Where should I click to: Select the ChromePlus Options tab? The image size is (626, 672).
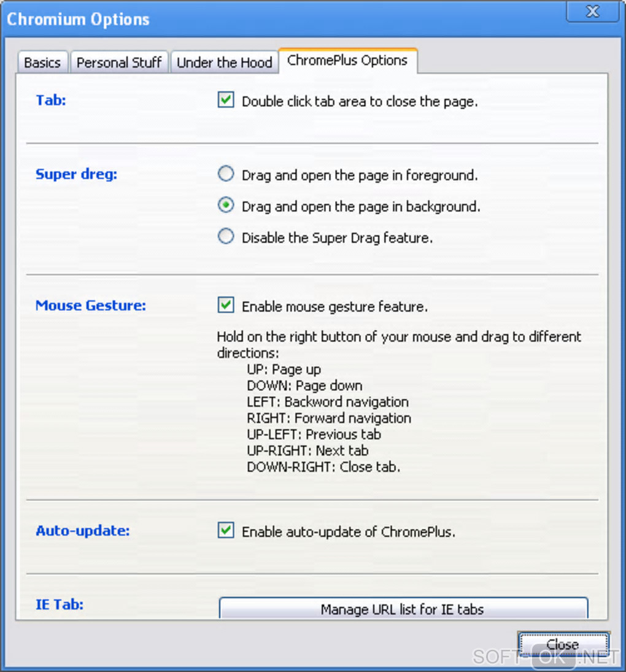pyautogui.click(x=347, y=61)
